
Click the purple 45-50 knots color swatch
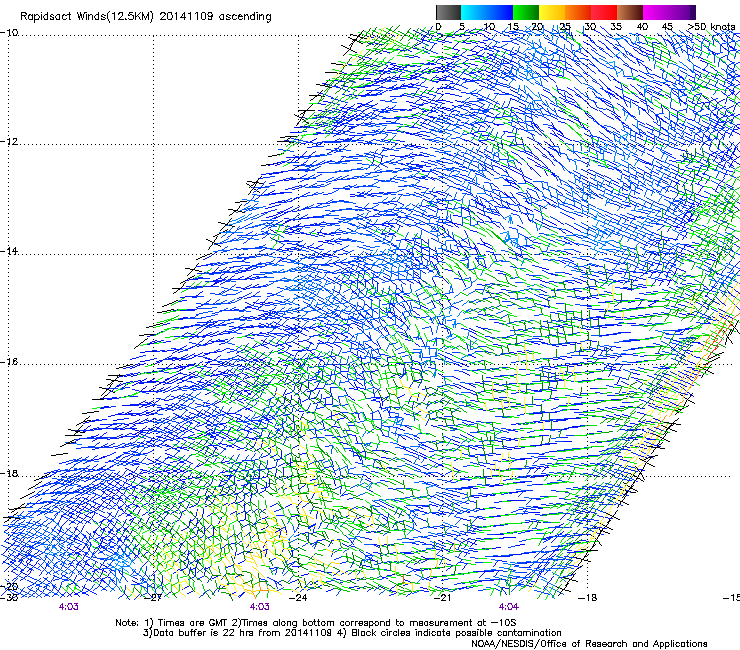tap(682, 12)
